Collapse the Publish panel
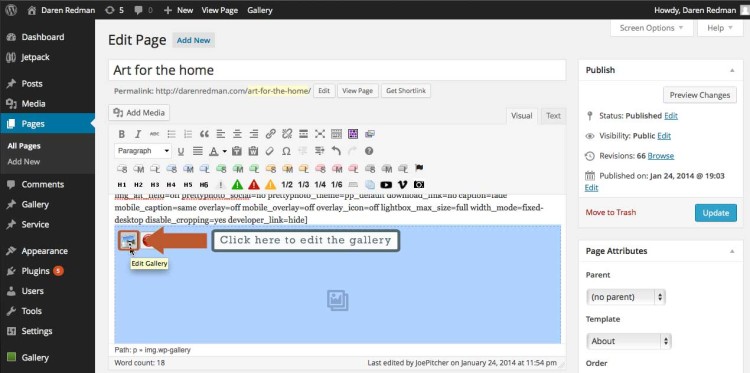Image resolution: width=750 pixels, height=373 pixels. point(732,70)
